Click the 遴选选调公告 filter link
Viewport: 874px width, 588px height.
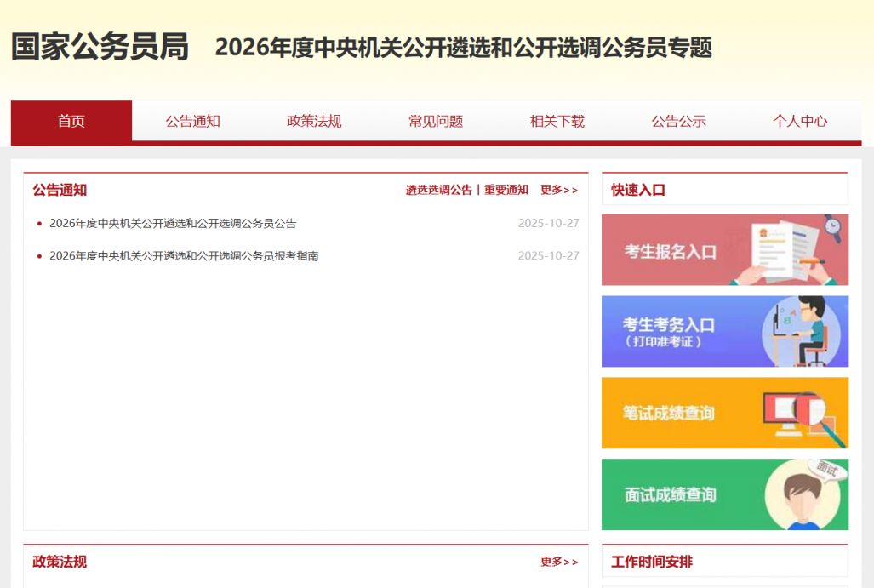[x=438, y=190]
